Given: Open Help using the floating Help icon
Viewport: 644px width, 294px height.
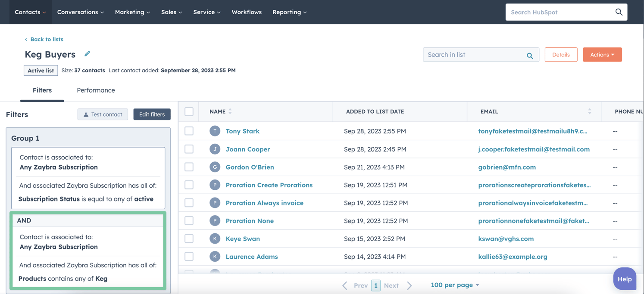Looking at the screenshot, I should click(x=625, y=279).
